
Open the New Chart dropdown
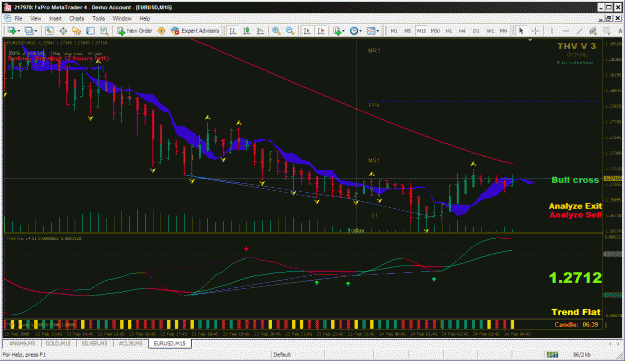[14, 31]
